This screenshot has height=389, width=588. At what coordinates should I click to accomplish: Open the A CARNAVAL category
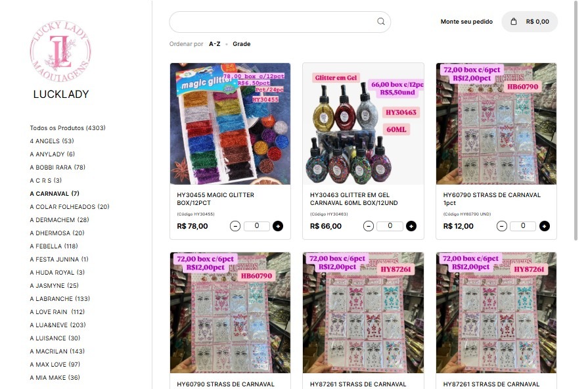pos(55,194)
